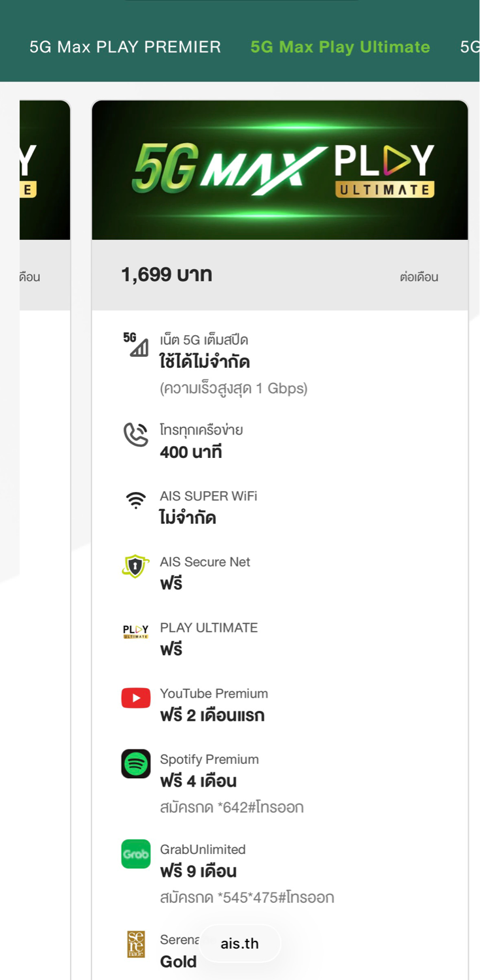Image resolution: width=480 pixels, height=980 pixels.
Task: Click the Spotify code *642# text
Action: 231,808
